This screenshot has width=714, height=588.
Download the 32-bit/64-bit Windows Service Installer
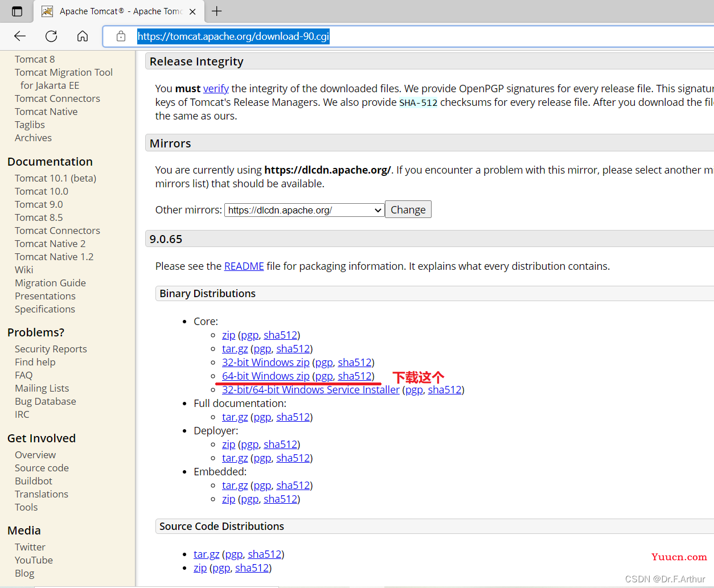click(311, 390)
